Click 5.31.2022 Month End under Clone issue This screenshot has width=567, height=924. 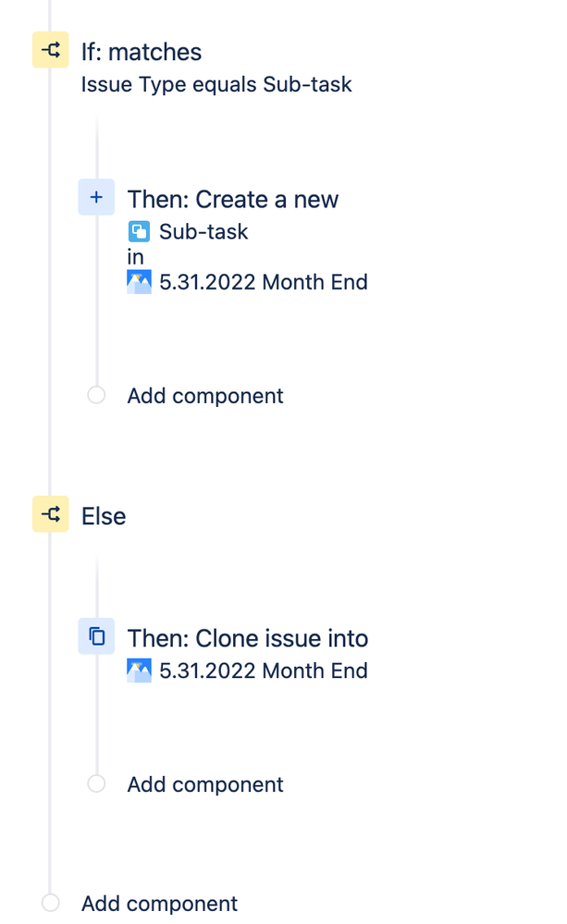(x=264, y=671)
